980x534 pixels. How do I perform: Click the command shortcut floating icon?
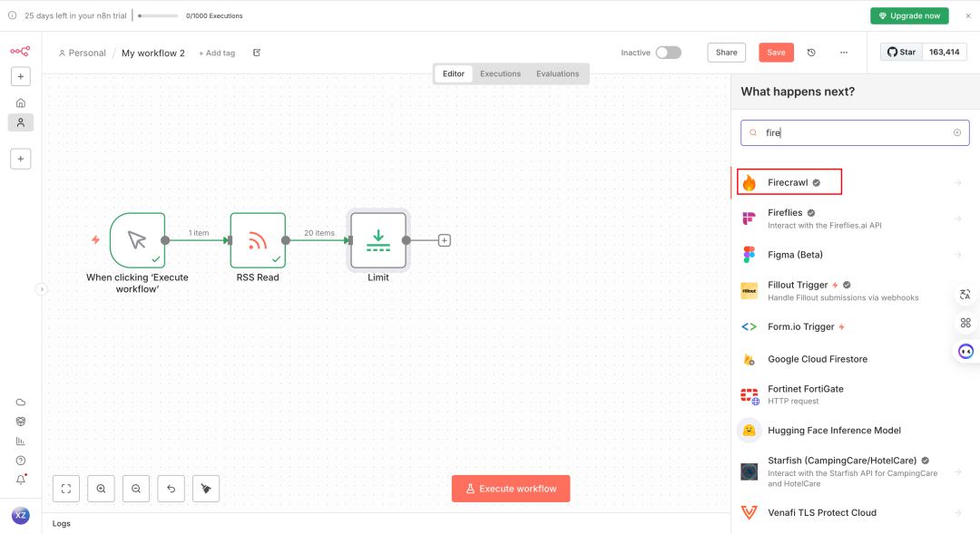[965, 323]
